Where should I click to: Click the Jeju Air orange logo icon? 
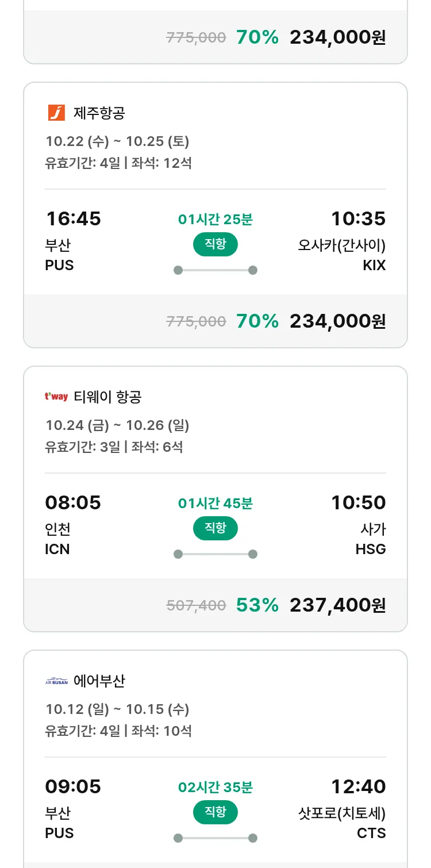pyautogui.click(x=56, y=113)
